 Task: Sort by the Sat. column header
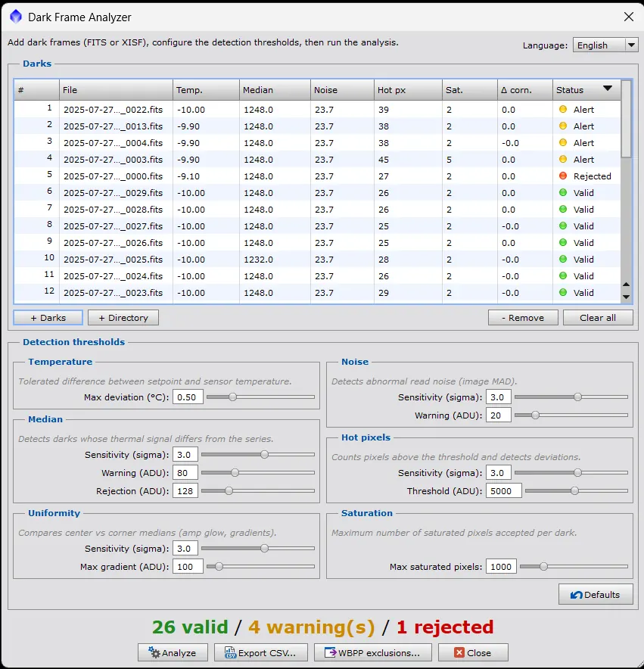470,90
